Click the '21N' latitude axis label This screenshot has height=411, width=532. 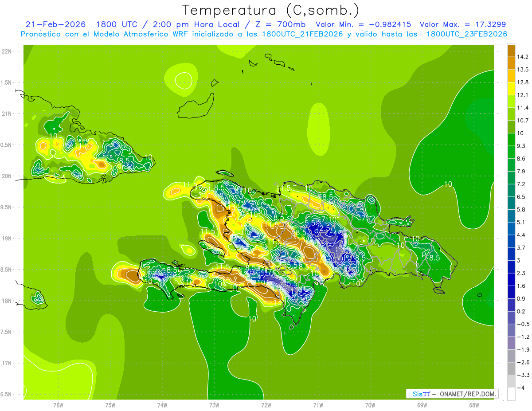coord(8,114)
